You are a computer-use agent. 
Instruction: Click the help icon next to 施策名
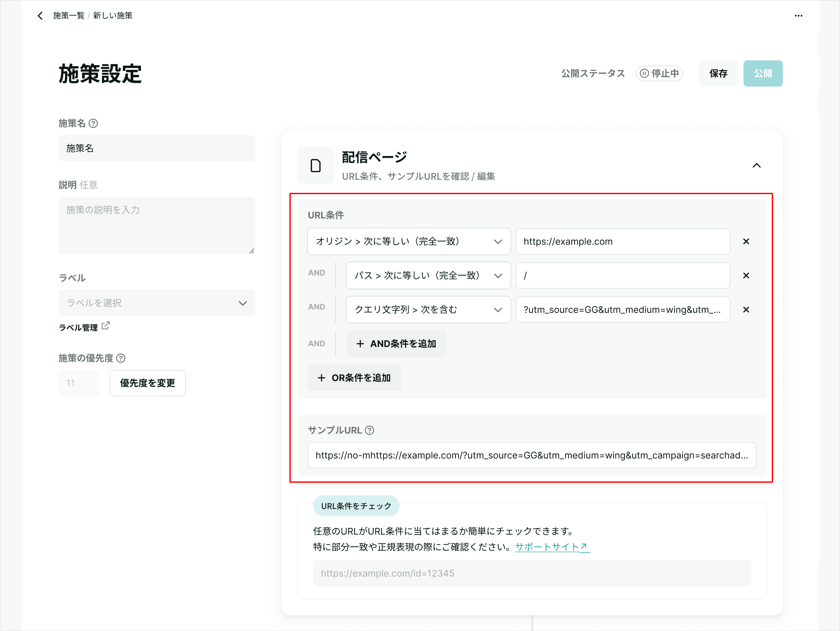(x=93, y=123)
